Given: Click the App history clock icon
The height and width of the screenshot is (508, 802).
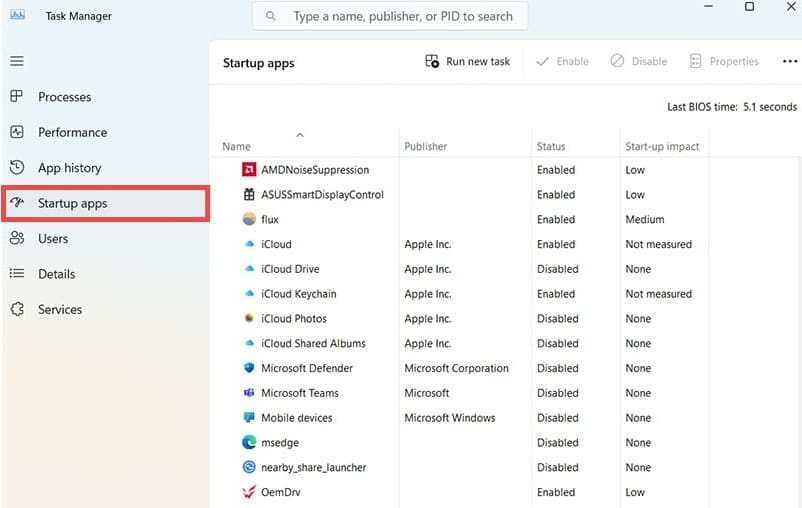Looking at the screenshot, I should pos(17,167).
